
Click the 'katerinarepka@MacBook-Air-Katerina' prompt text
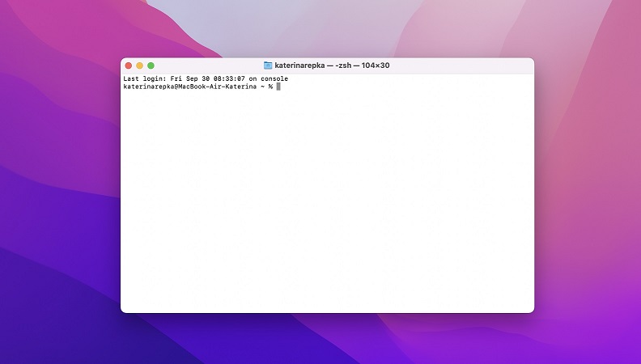point(189,87)
